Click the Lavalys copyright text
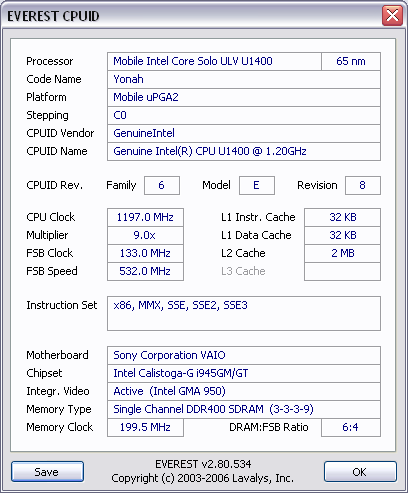408x493 pixels. pyautogui.click(x=203, y=478)
